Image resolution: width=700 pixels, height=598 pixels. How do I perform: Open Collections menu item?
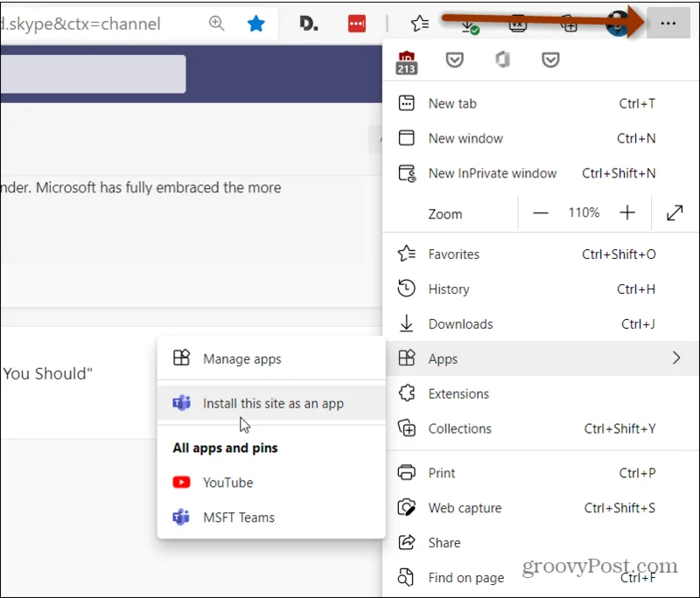pos(541,428)
